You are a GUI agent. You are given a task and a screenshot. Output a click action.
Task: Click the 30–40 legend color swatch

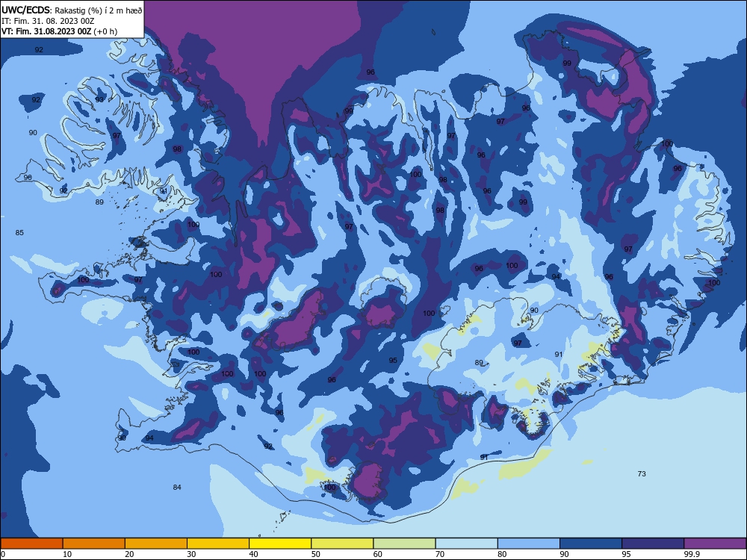pyautogui.click(x=218, y=544)
